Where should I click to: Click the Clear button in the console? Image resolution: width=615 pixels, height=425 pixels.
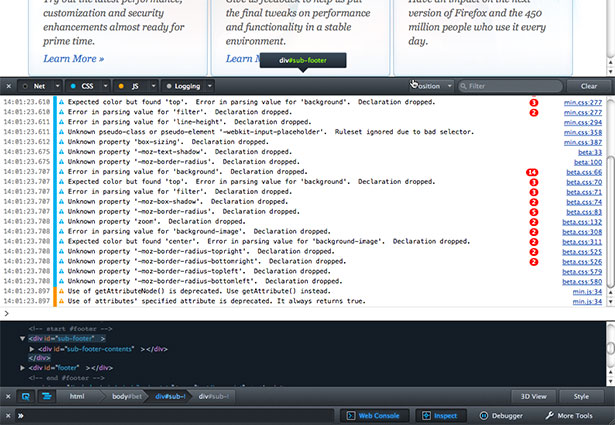[589, 86]
